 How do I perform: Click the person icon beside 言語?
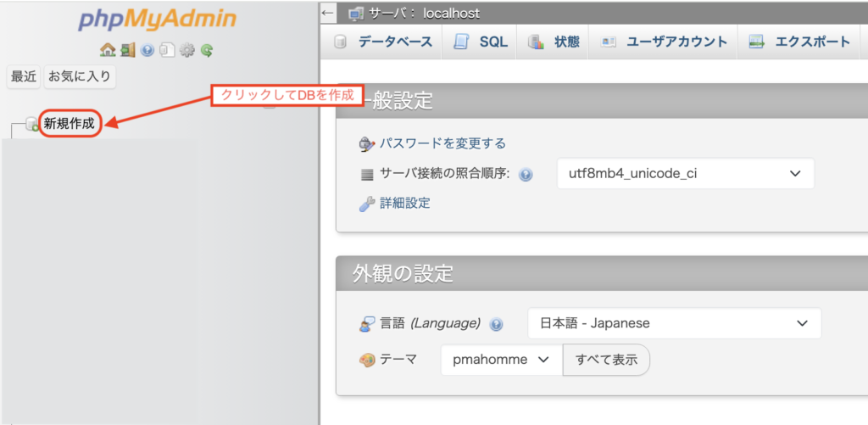point(366,324)
